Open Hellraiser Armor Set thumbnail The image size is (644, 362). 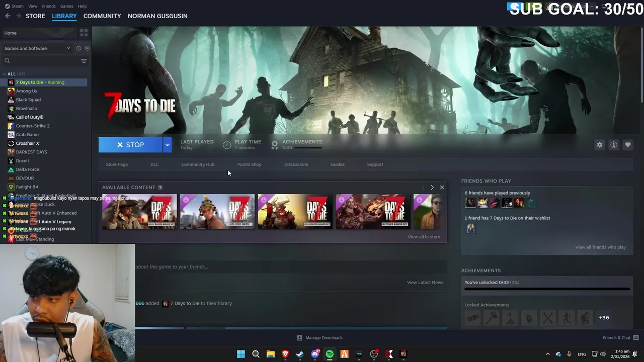tap(295, 211)
